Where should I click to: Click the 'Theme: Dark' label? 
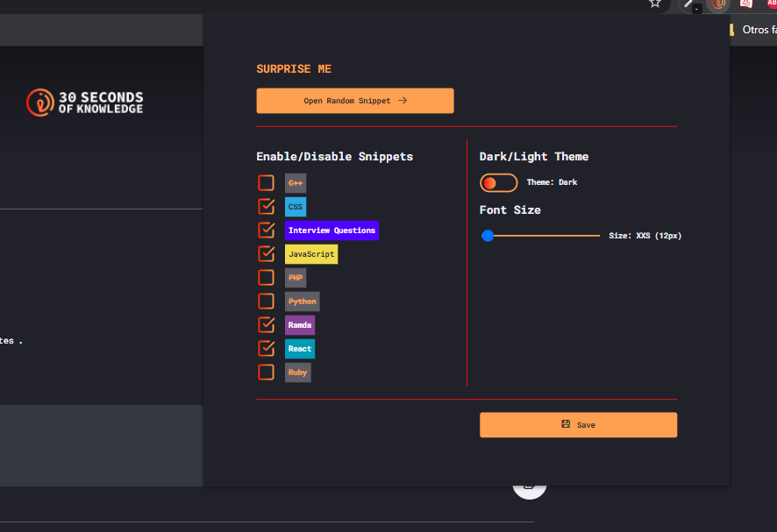552,182
